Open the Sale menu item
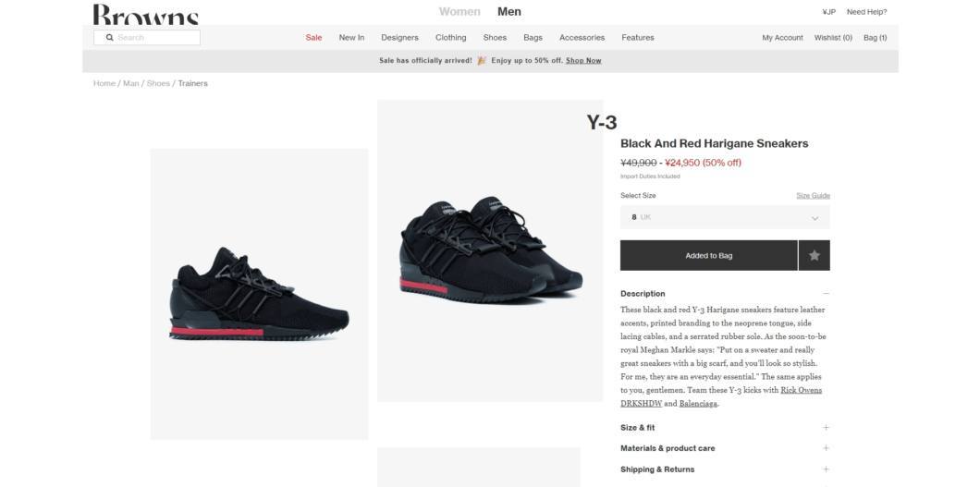The image size is (980, 487). click(x=313, y=38)
